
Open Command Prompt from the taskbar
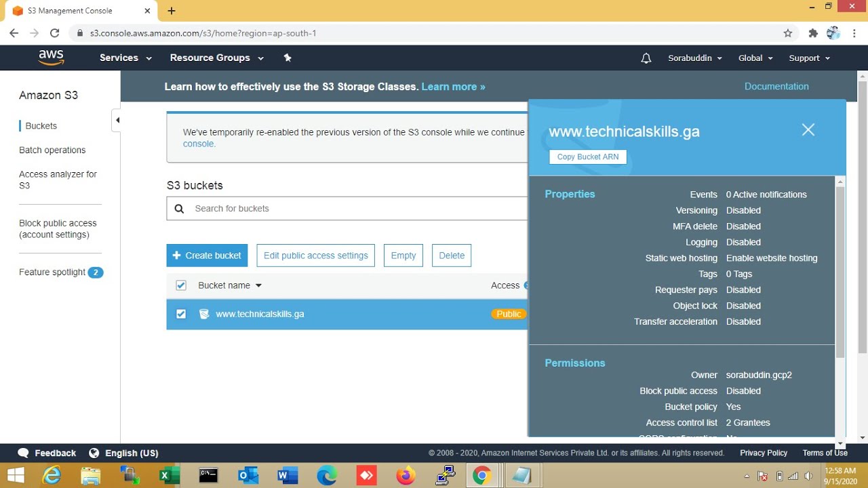tap(208, 476)
